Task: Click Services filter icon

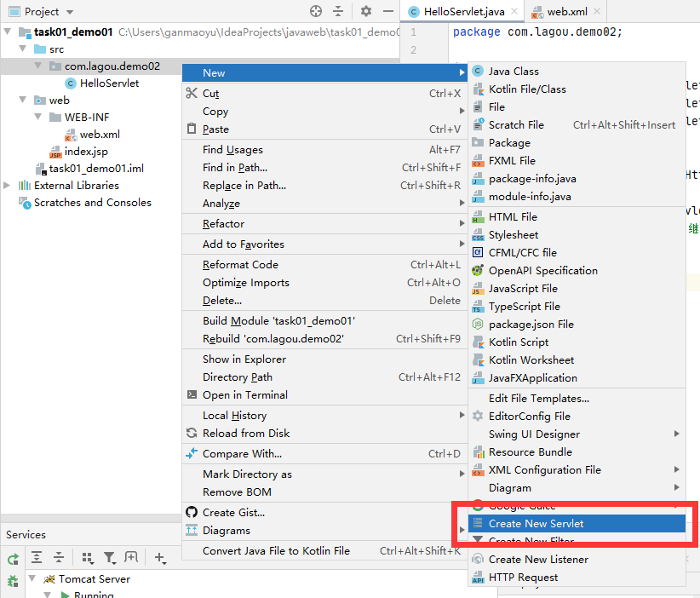Action: pos(109,557)
